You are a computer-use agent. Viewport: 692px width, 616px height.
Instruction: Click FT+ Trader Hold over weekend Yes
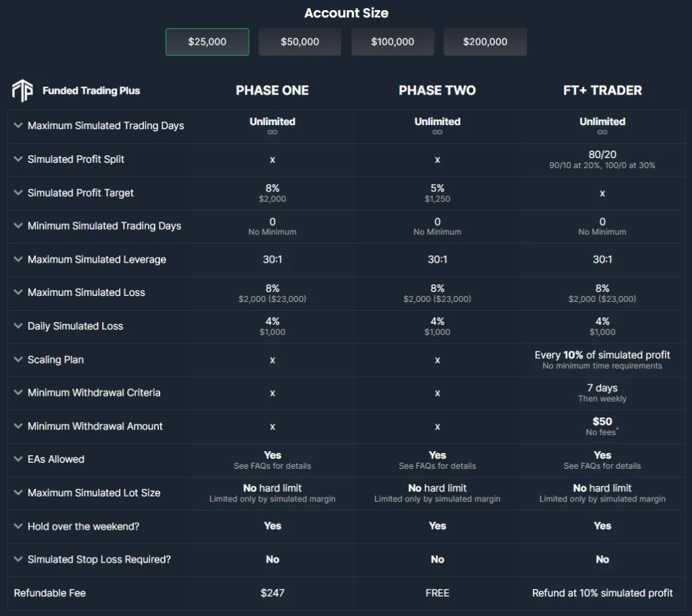coord(602,525)
